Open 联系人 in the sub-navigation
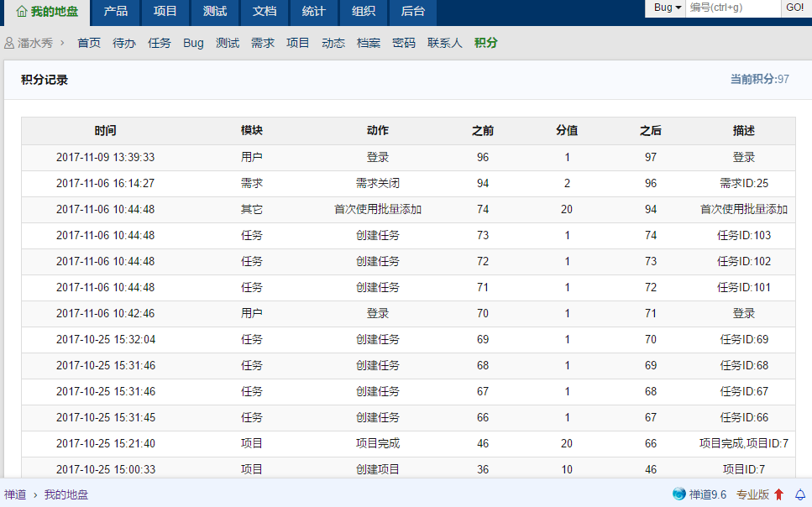The height and width of the screenshot is (507, 812). click(445, 43)
